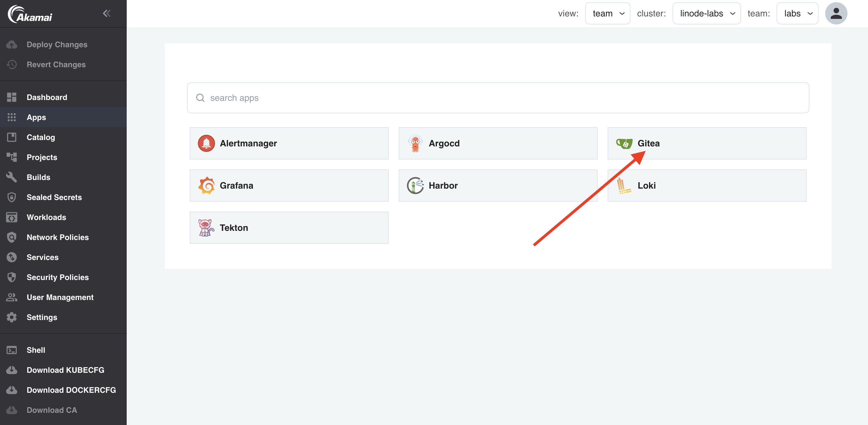The height and width of the screenshot is (425, 868).
Task: Open Workloads from the sidebar
Action: click(x=63, y=217)
